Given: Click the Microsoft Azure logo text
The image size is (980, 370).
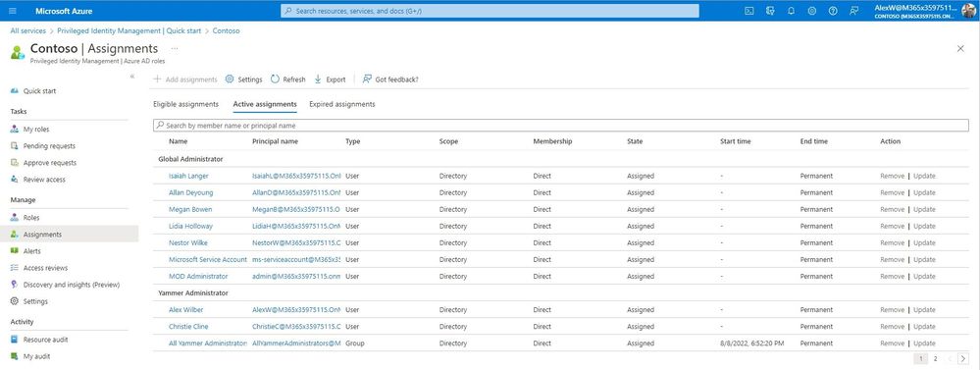Looking at the screenshot, I should (64, 11).
